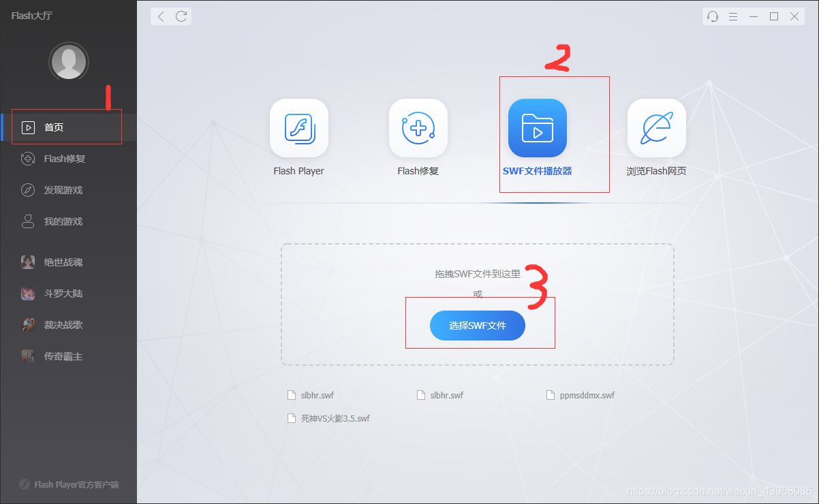Go to 发现游戏 in the sidebar
The height and width of the screenshot is (504, 819).
pyautogui.click(x=68, y=190)
